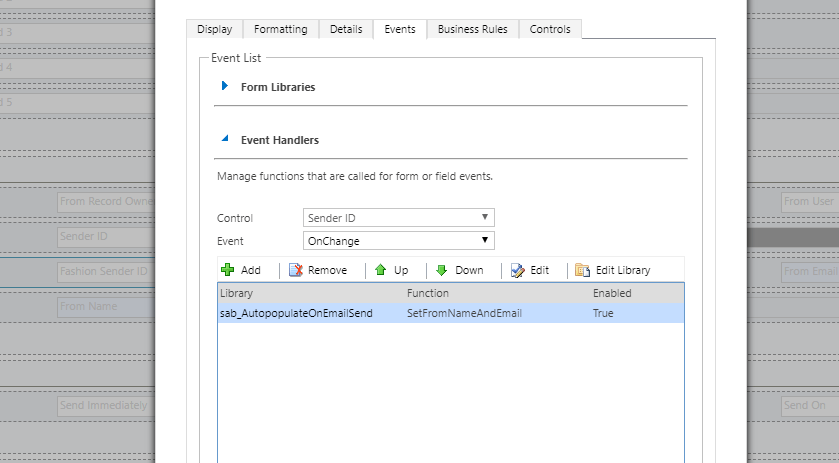Click the green Up arrow icon

[x=381, y=270]
